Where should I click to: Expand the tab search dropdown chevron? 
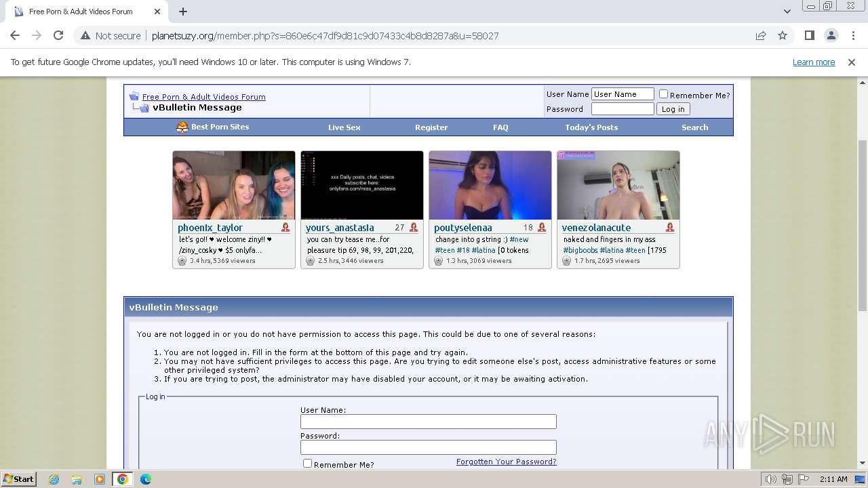[x=787, y=12]
